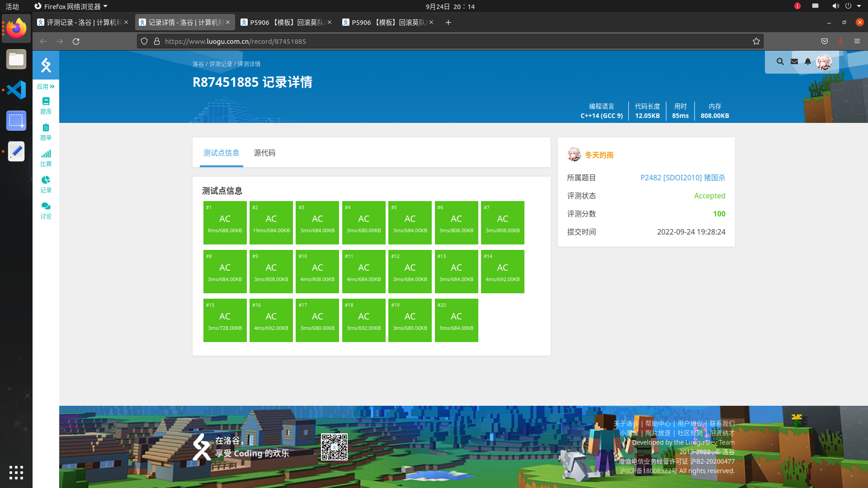Click the site lock icon
Screen dimensions: 868x488
click(157, 41)
